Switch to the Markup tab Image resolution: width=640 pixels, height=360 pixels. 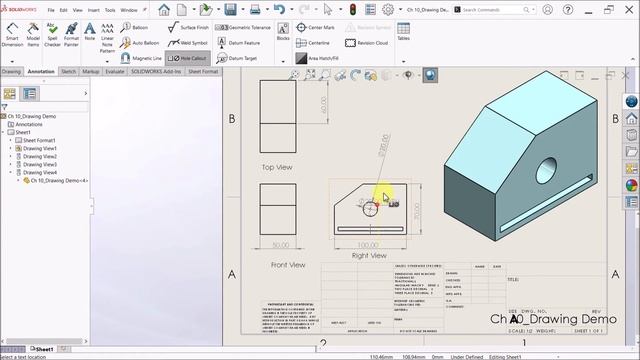[91, 71]
